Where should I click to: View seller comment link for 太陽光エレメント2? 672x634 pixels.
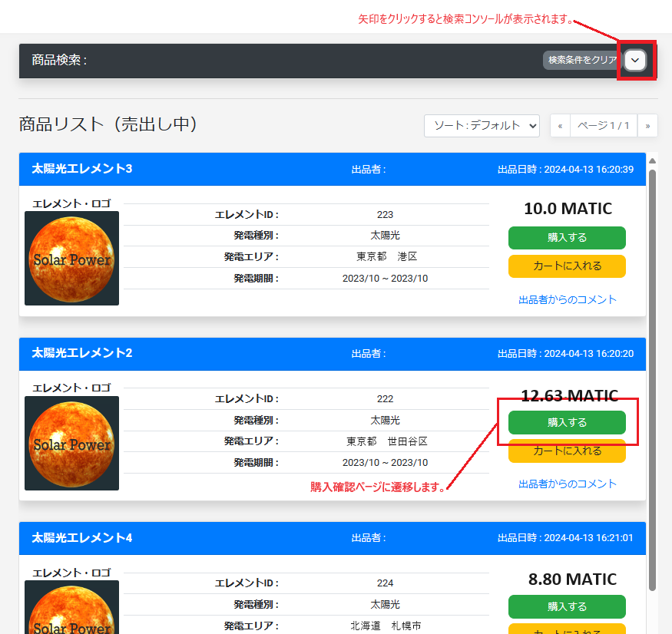[x=567, y=484]
